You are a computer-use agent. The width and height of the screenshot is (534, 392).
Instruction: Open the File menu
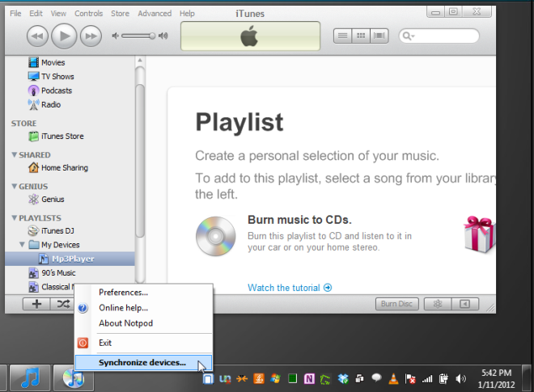coord(15,13)
